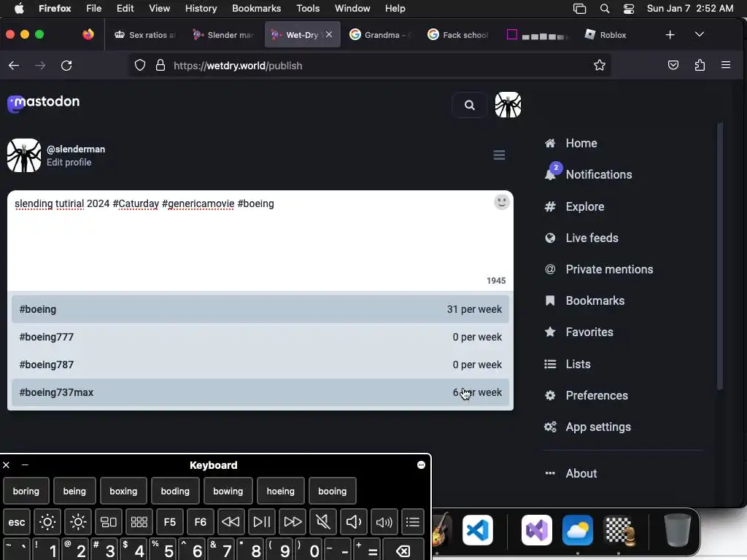Open the Pocket save icon
Viewport: 747px width, 560px height.
click(x=673, y=65)
